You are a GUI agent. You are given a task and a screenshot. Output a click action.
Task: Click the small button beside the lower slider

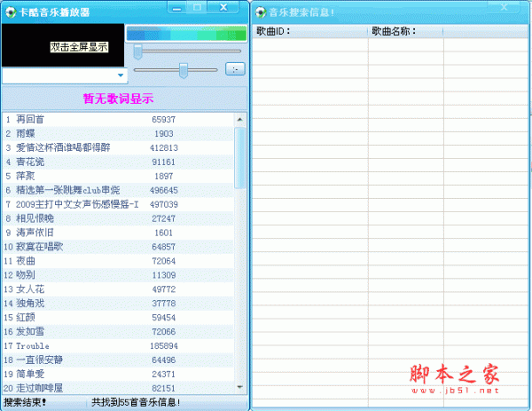(235, 69)
